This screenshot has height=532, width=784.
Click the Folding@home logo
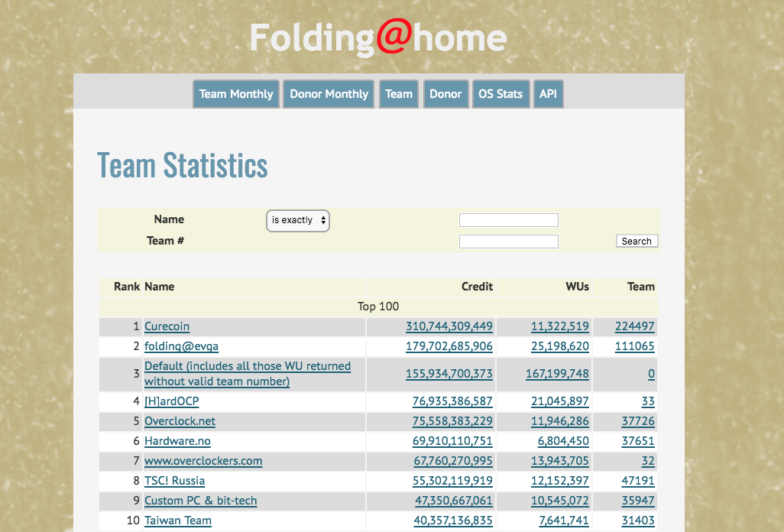tap(378, 37)
